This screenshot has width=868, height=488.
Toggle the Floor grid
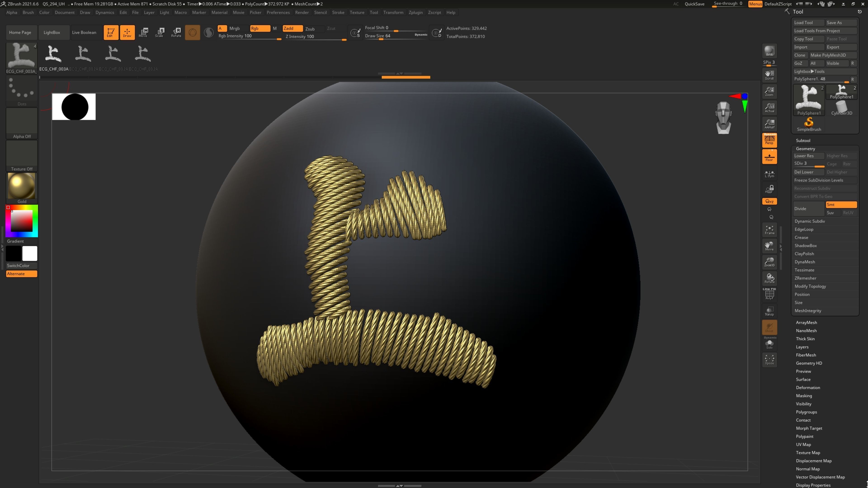pos(769,157)
